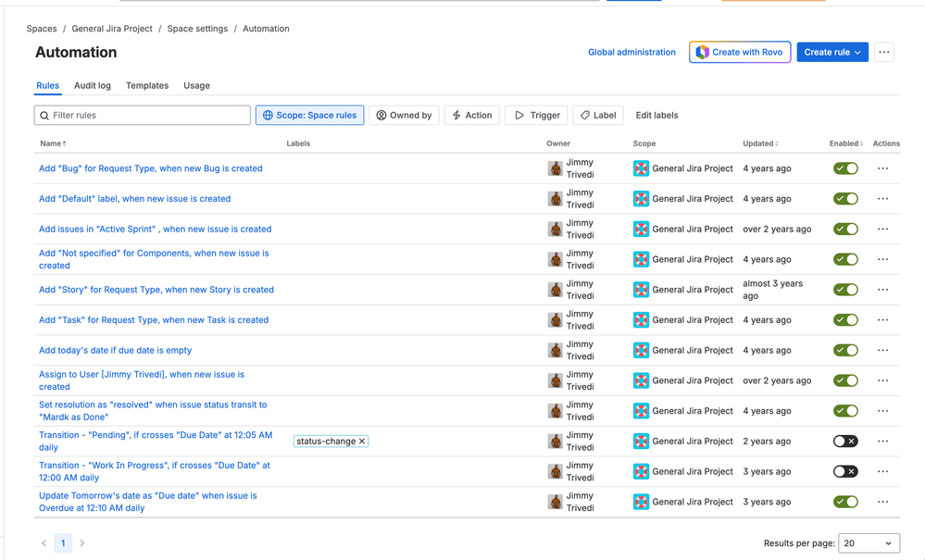
Task: Disable Add today's date if empty rule
Action: (x=845, y=350)
